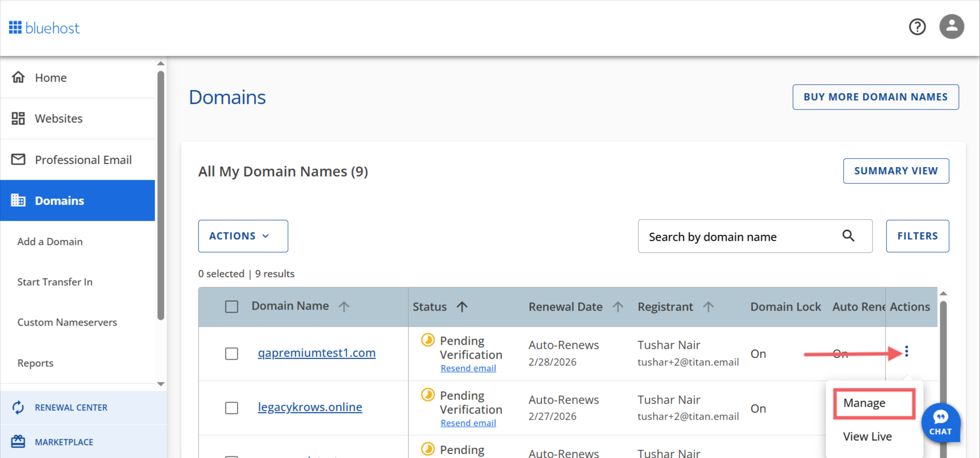Open Reports submenu item
Screen dimensions: 980x458
tap(35, 363)
